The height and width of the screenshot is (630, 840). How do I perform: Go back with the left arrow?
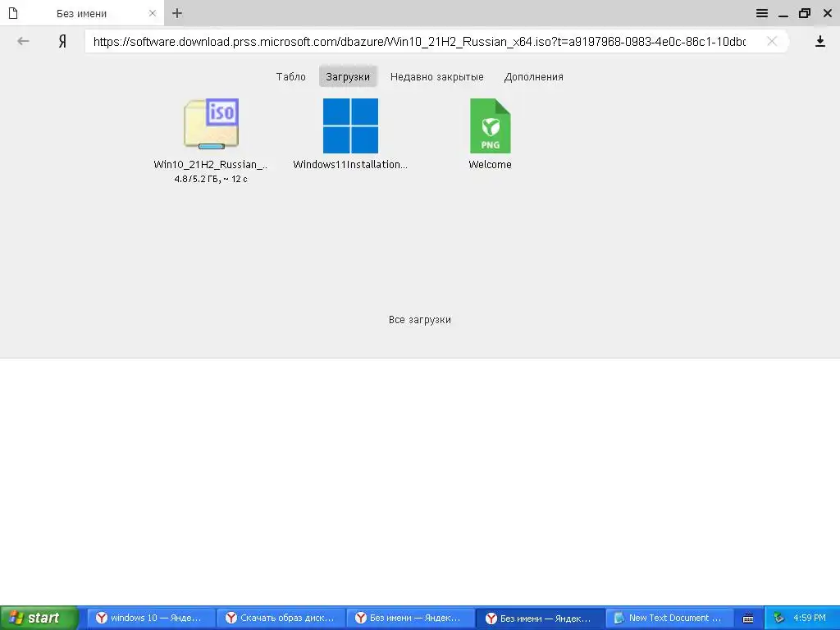point(23,41)
